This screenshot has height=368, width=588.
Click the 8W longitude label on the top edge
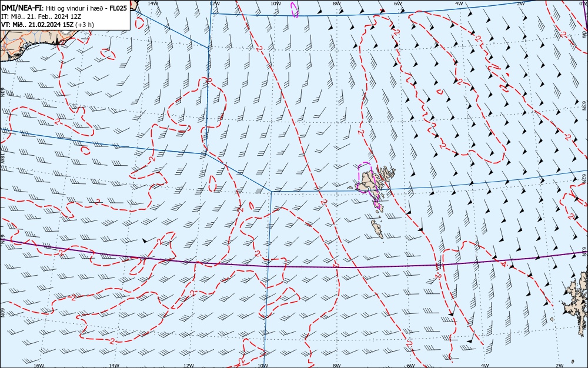tap(336, 4)
